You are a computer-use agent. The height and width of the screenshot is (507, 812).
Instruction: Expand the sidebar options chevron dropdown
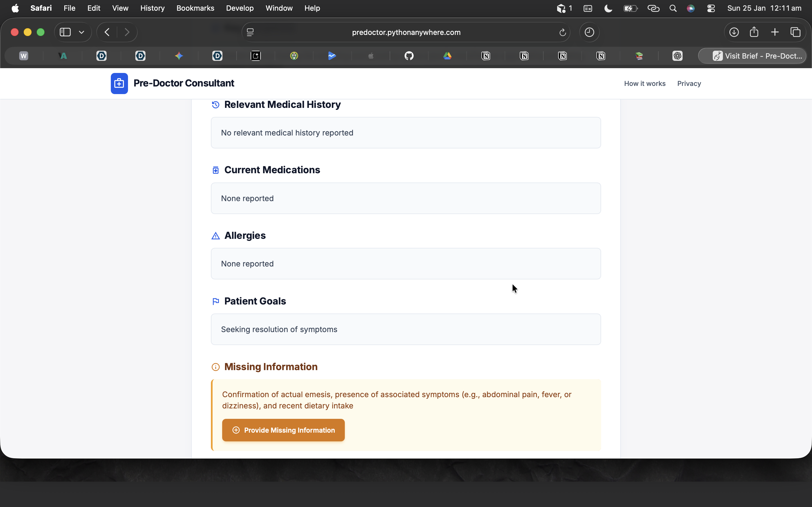81,32
